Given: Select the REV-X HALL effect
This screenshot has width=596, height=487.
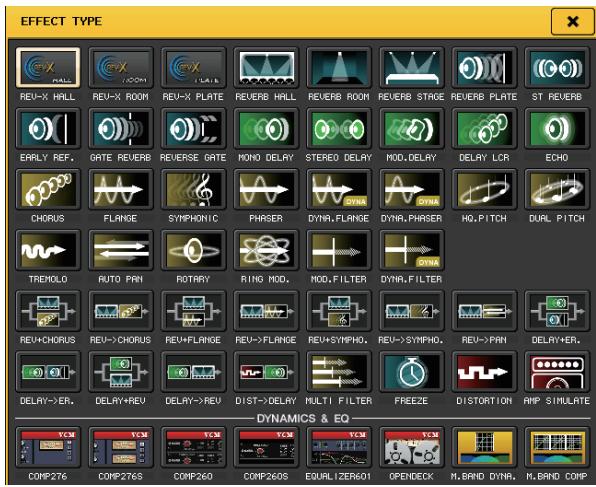Looking at the screenshot, I should (x=48, y=68).
